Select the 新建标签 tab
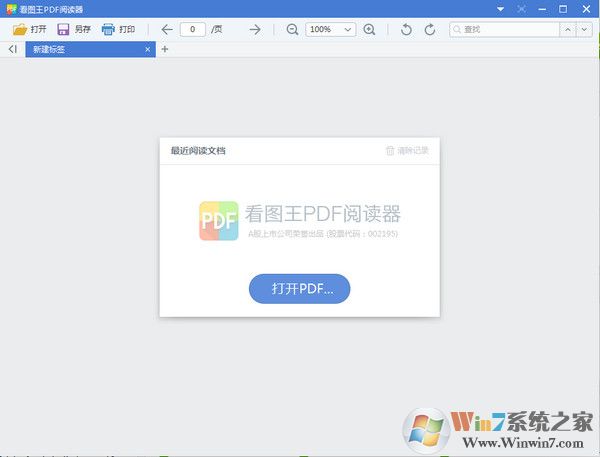This screenshot has width=600, height=457. [80, 49]
